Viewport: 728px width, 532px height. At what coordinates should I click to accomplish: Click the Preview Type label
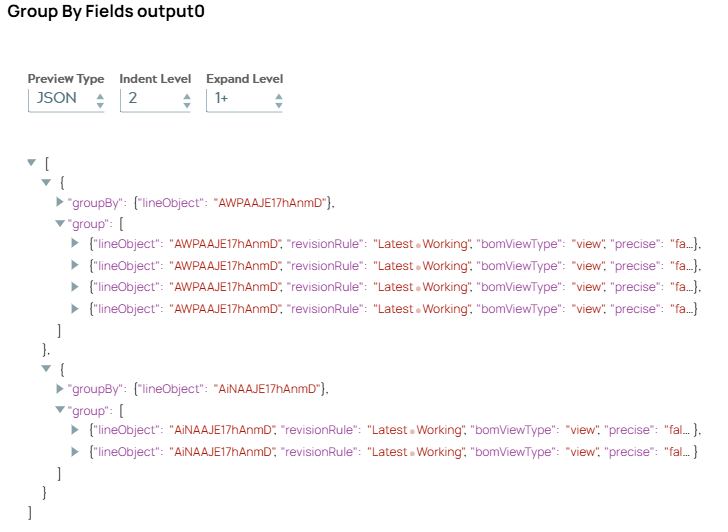coord(66,79)
